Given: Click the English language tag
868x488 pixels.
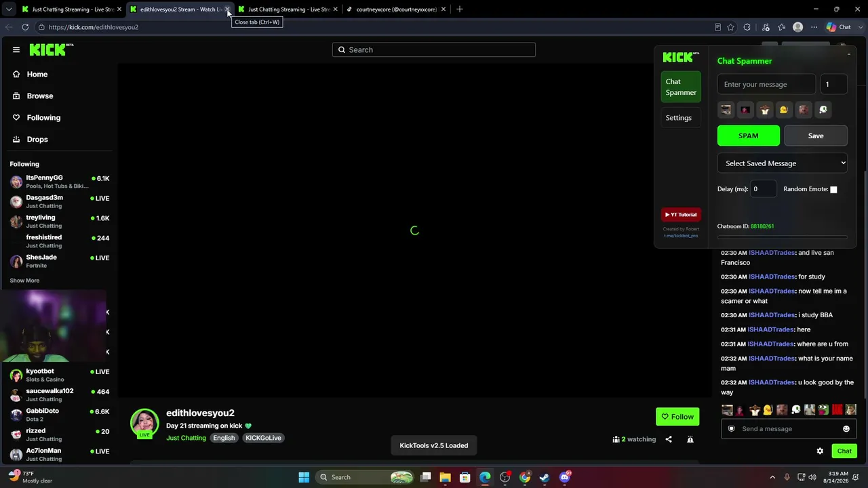Looking at the screenshot, I should point(224,438).
